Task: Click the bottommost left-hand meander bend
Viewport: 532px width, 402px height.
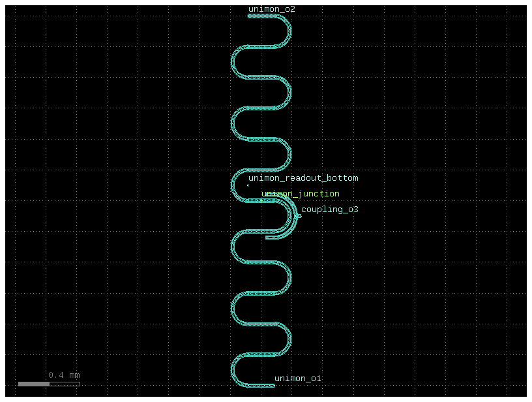Action: tap(232, 370)
